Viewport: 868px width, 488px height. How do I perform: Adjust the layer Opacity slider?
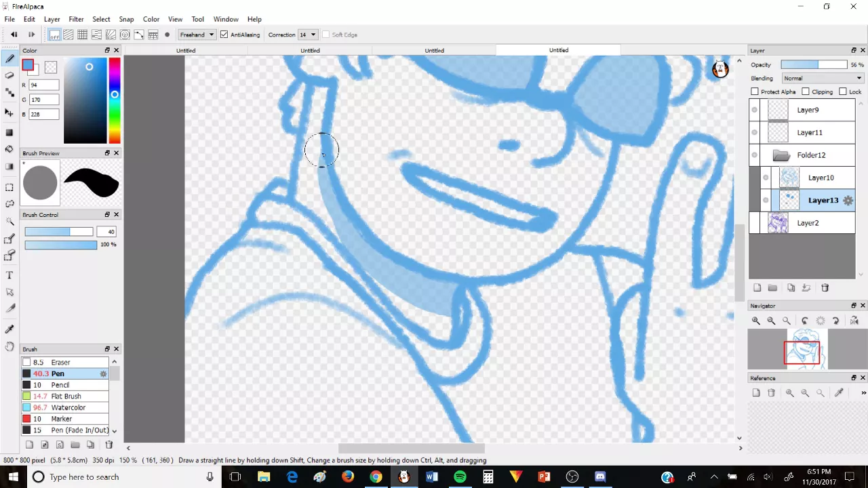[814, 64]
